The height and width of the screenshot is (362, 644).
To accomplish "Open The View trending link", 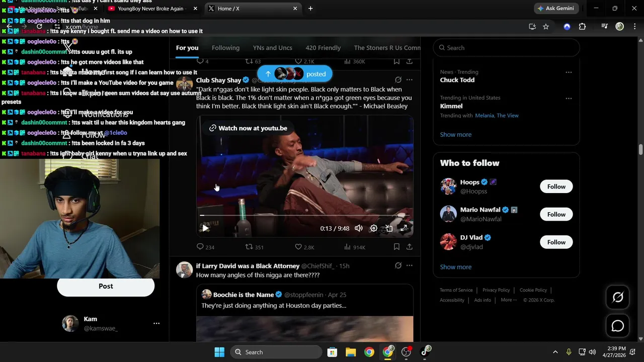I will pos(508,116).
